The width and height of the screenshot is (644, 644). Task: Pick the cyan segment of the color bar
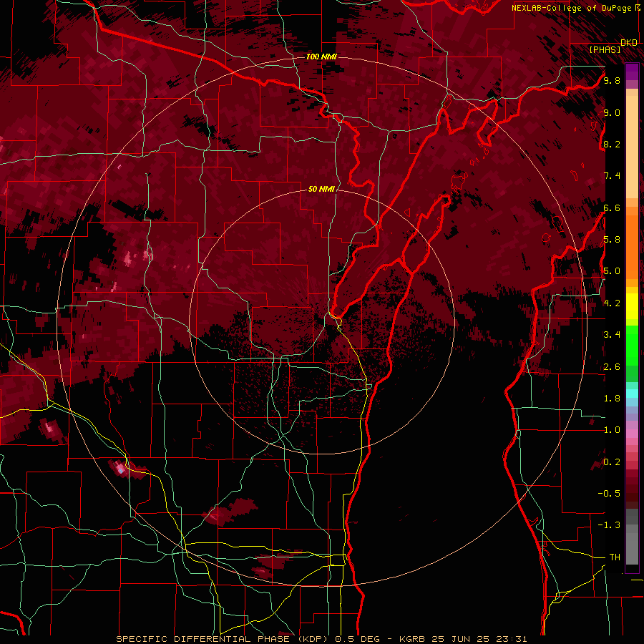coord(632,394)
